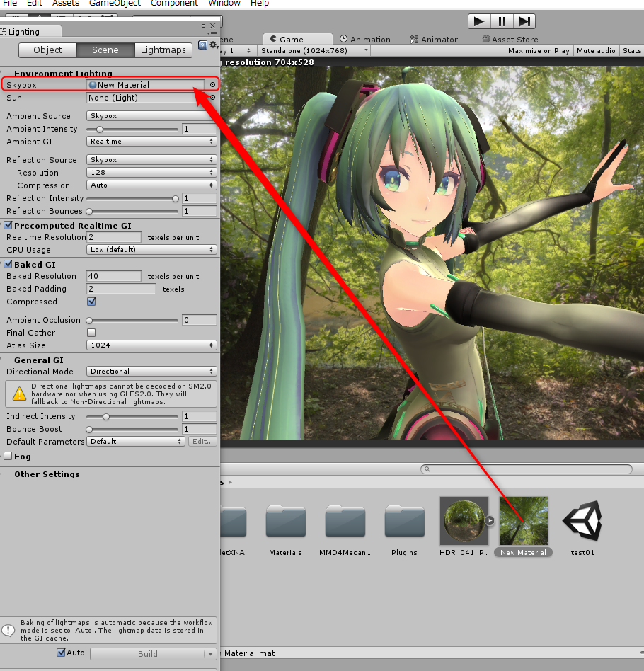Click the Baked Padding input field

click(x=121, y=289)
